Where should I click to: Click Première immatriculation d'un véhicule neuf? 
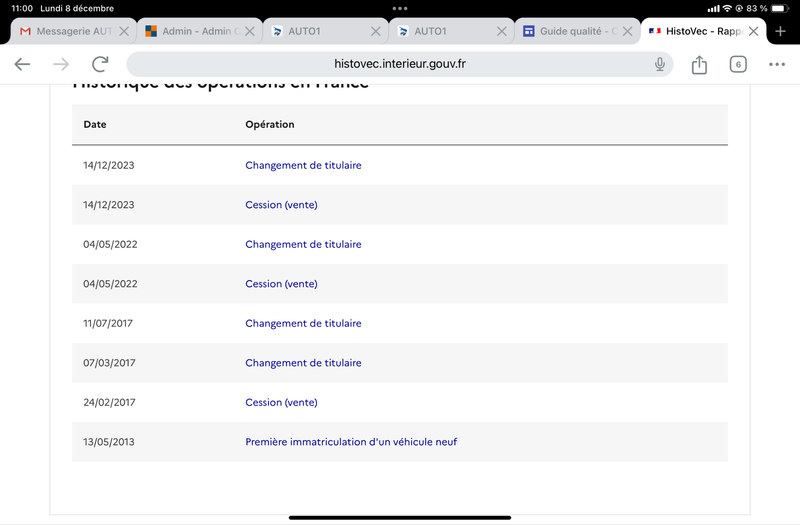tap(351, 442)
